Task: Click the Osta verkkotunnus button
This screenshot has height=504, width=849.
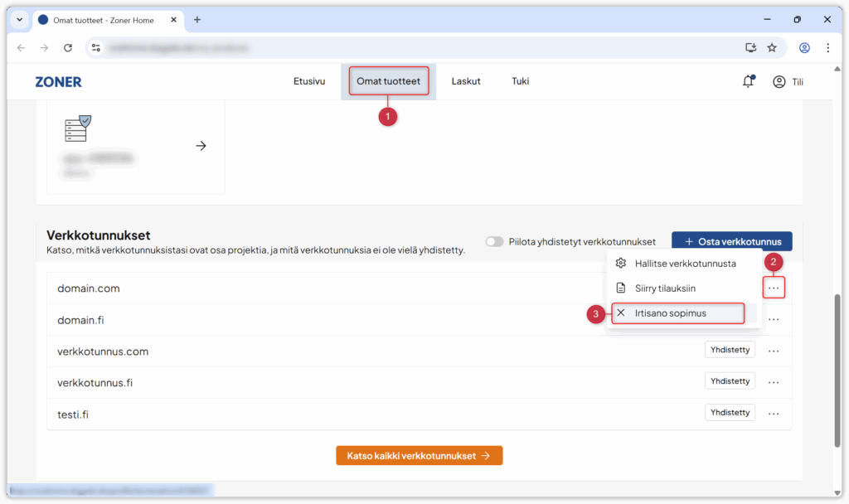Action: click(731, 241)
